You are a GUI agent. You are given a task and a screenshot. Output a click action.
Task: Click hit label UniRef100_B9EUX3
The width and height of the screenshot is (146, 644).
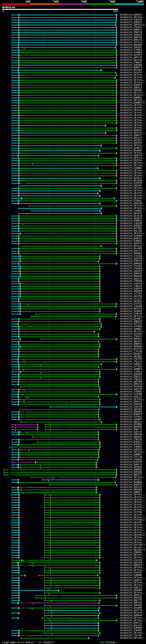(131, 40)
